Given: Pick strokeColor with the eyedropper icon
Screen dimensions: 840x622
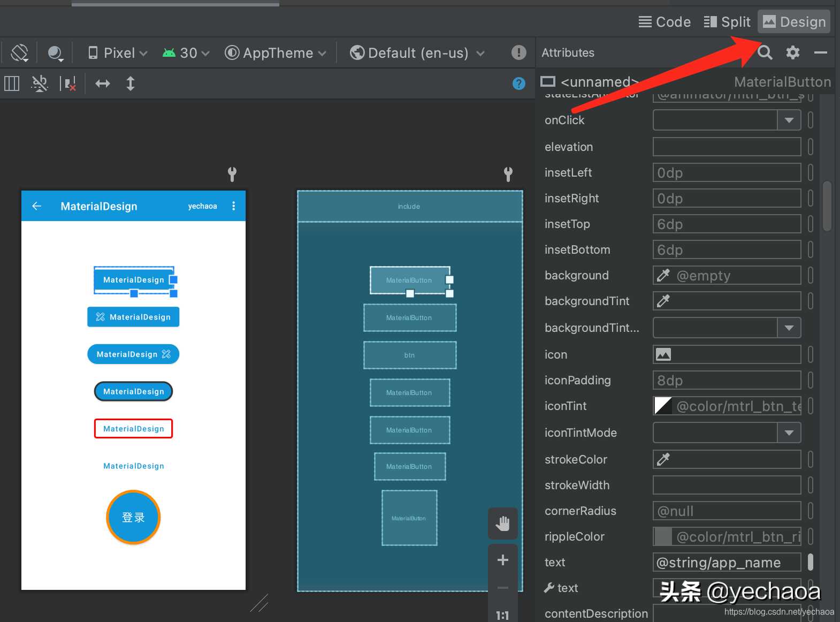Looking at the screenshot, I should (663, 459).
